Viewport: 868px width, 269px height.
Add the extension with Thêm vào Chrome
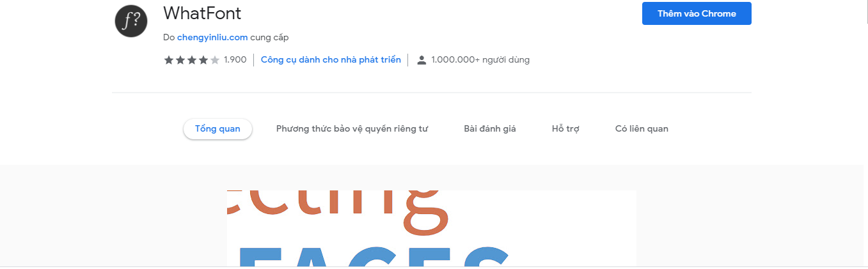pos(697,13)
